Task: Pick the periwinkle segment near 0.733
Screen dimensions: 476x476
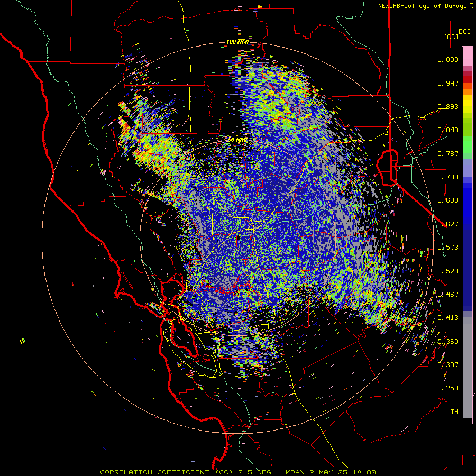Action: (x=467, y=168)
